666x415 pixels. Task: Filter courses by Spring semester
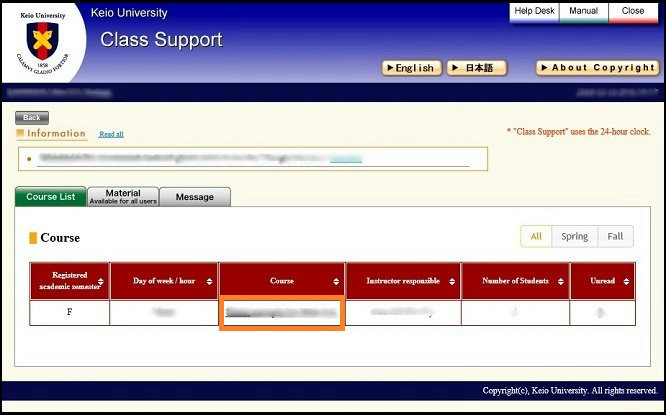coord(574,236)
